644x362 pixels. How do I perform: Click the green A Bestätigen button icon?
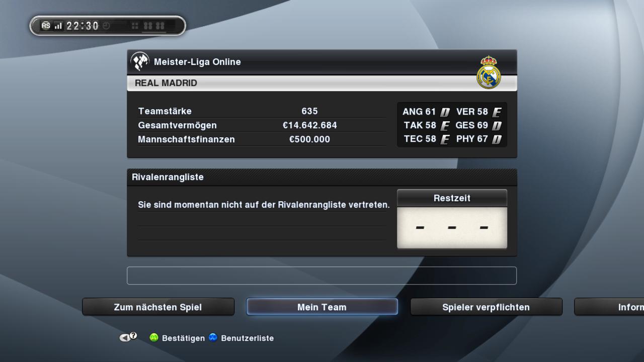(154, 338)
